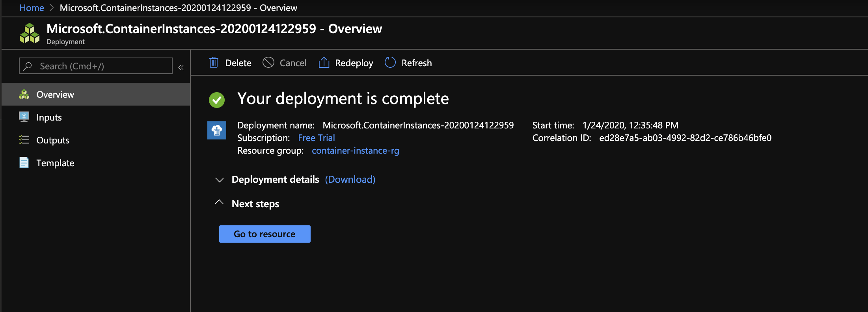Click the Cancel circle-slash icon

268,62
